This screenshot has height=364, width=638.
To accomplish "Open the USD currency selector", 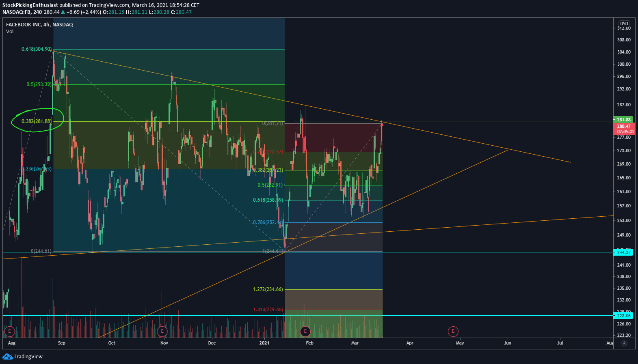I will coord(624,24).
